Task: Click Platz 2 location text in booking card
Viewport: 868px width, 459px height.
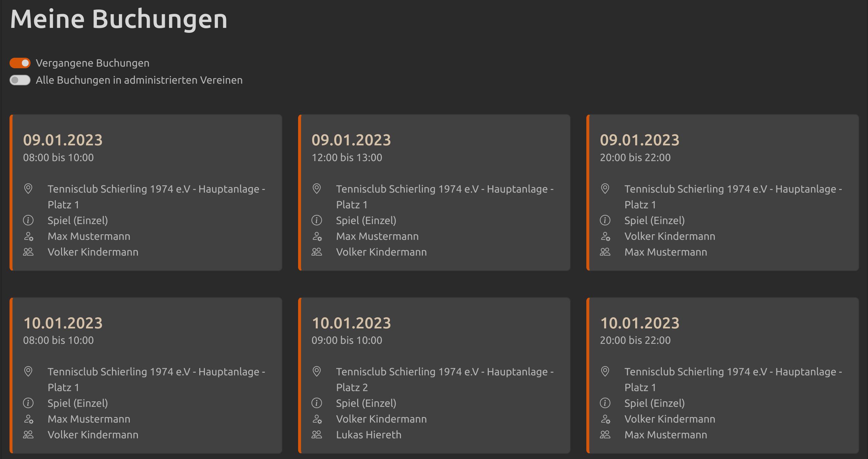Action: tap(352, 387)
